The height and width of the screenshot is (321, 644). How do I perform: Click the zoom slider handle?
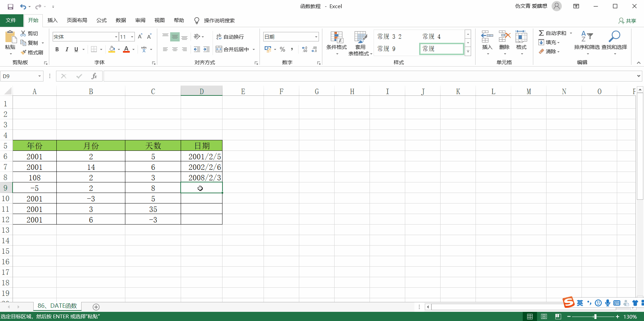click(x=595, y=317)
